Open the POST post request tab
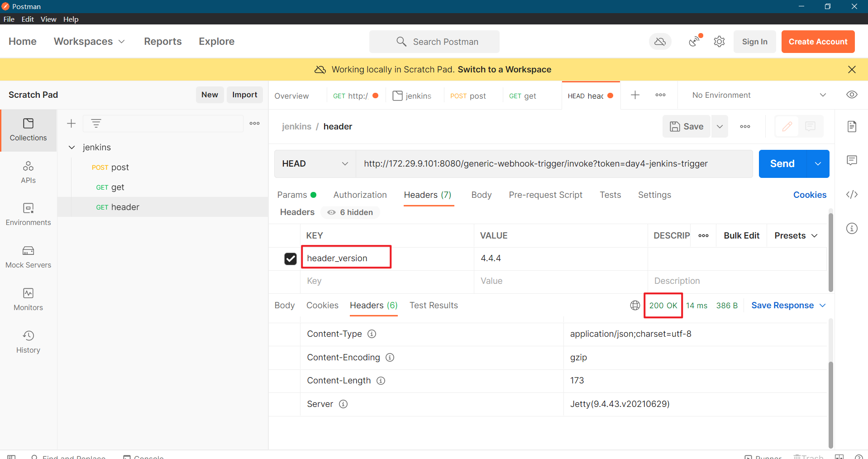 tap(468, 96)
